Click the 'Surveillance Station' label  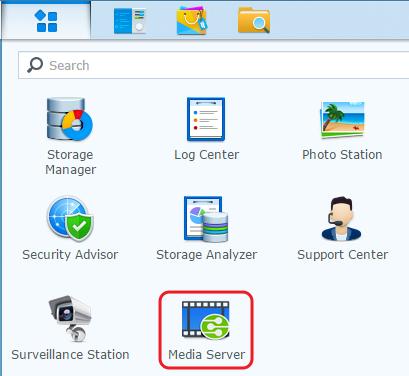coord(70,355)
